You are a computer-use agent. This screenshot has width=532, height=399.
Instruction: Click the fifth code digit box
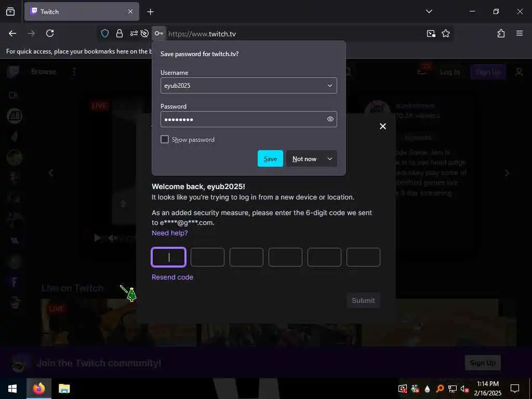324,257
